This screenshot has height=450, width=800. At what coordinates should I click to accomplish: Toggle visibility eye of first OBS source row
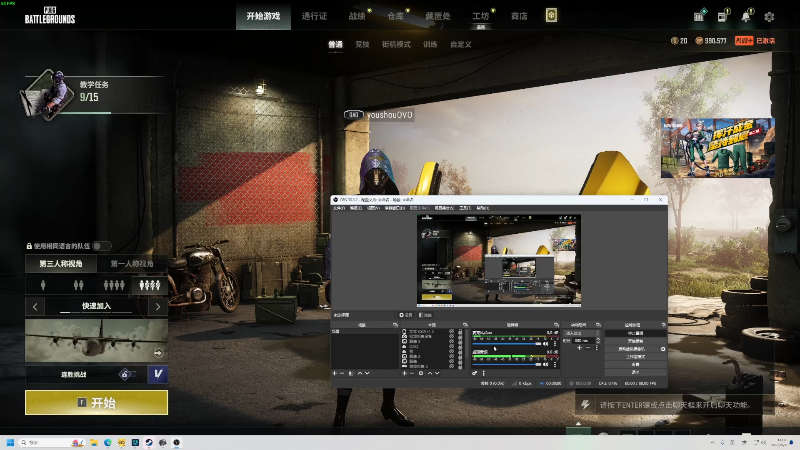[452, 331]
